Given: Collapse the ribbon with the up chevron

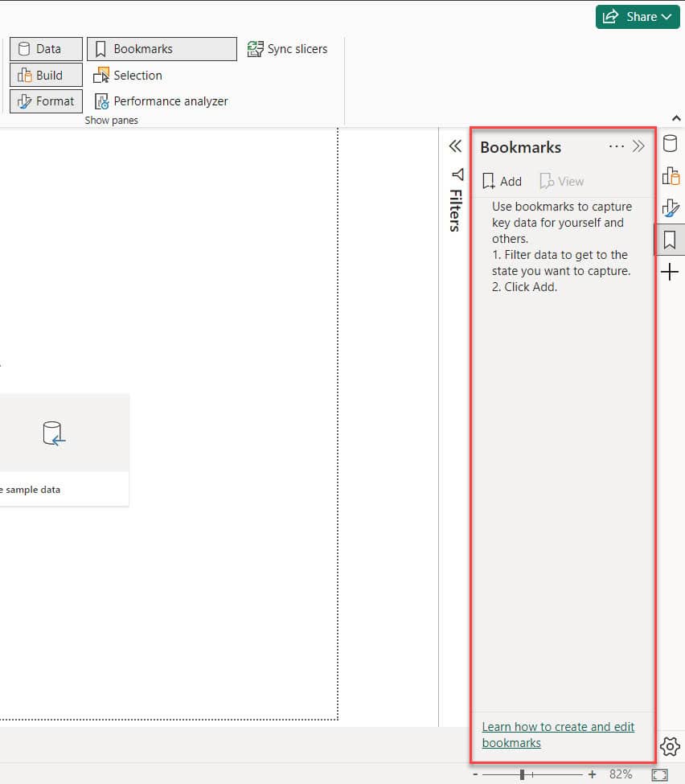Looking at the screenshot, I should (x=676, y=118).
